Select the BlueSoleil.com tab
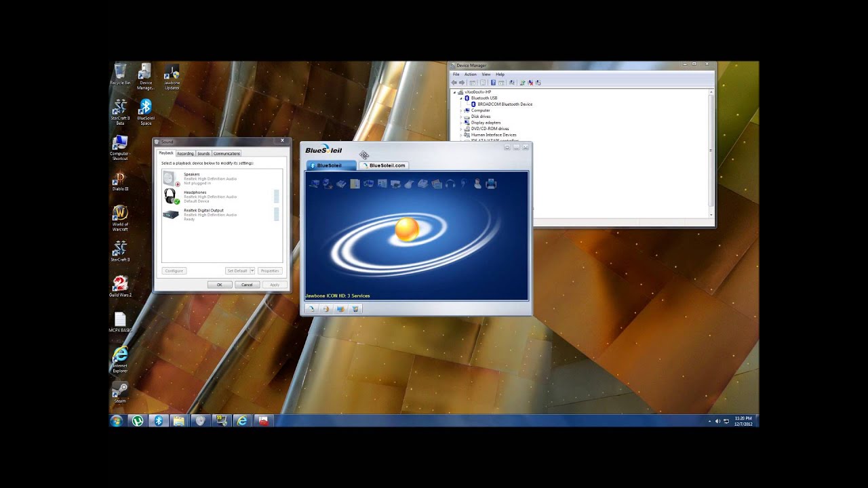The image size is (868, 488). click(384, 165)
